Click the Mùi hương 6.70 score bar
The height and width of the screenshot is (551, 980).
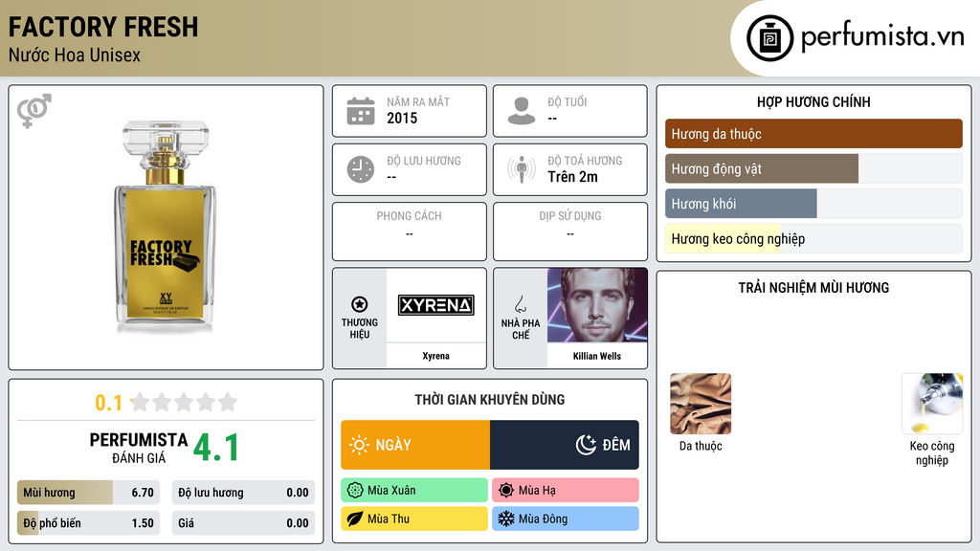point(89,493)
